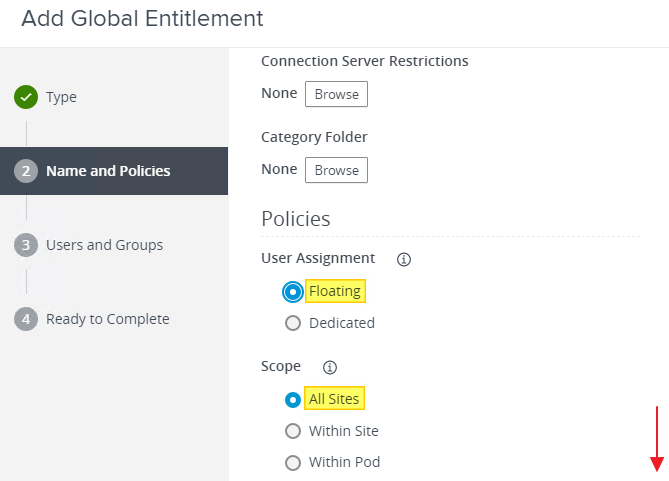Image resolution: width=669 pixels, height=481 pixels.
Task: Select the All Sites scope radio button
Action: 293,400
